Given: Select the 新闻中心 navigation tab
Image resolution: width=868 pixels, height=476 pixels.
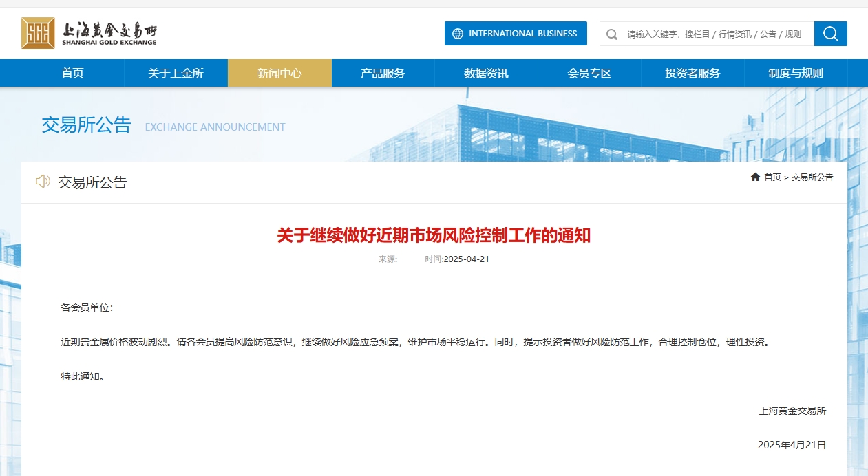Looking at the screenshot, I should pyautogui.click(x=279, y=73).
